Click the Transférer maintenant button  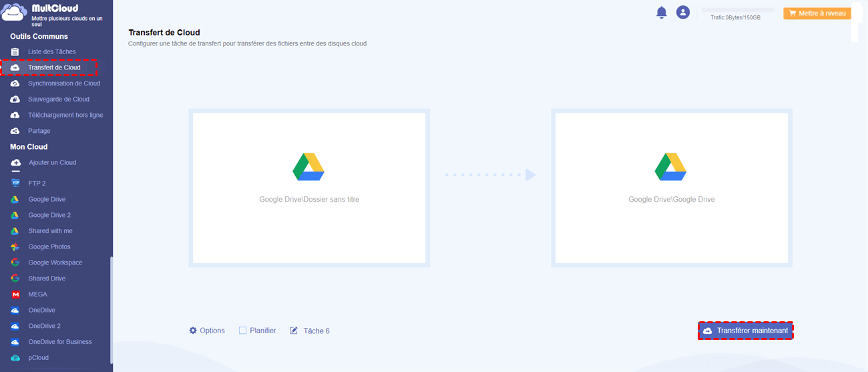click(x=746, y=331)
